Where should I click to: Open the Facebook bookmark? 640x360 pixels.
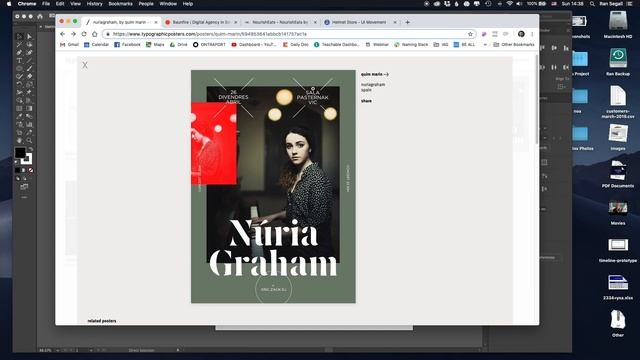pyautogui.click(x=127, y=45)
